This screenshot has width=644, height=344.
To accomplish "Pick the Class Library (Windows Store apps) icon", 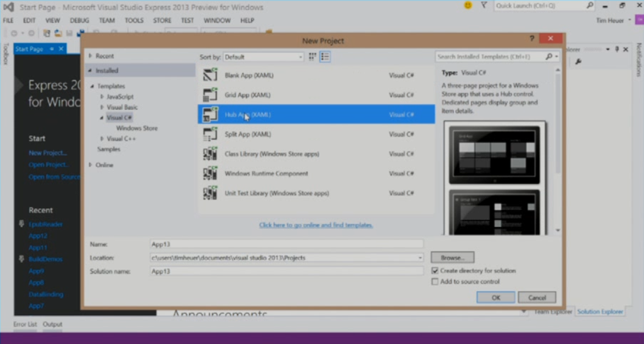I will 210,154.
